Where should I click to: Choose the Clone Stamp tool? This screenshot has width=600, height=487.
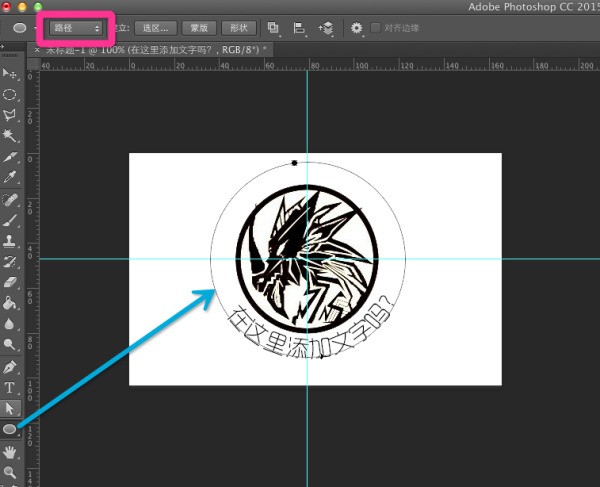coord(10,241)
